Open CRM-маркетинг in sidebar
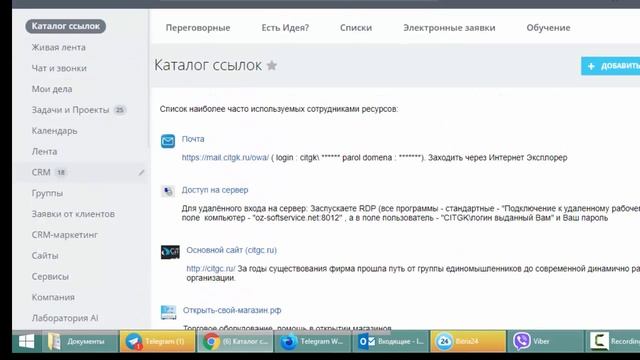Screen dimensions: 640x360 [x=64, y=235]
